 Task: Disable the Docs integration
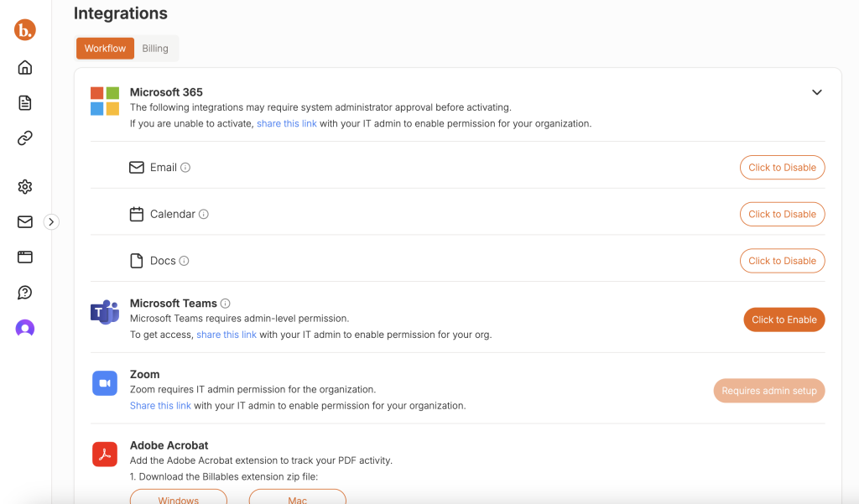click(x=782, y=261)
